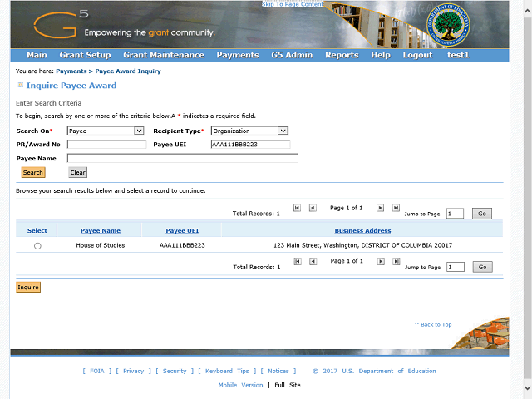Select the House of Studies radio button
Image resolution: width=532 pixels, height=399 pixels.
point(37,246)
